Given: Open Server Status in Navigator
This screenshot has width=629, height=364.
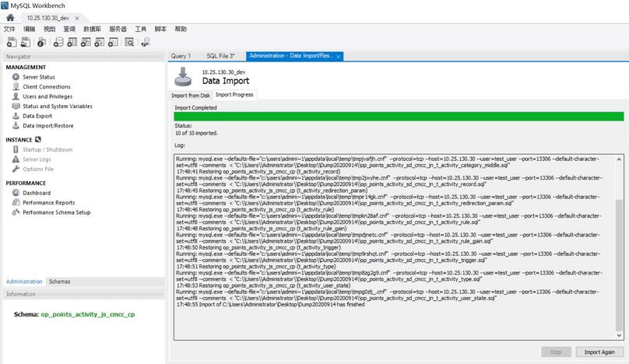Looking at the screenshot, I should tap(38, 77).
